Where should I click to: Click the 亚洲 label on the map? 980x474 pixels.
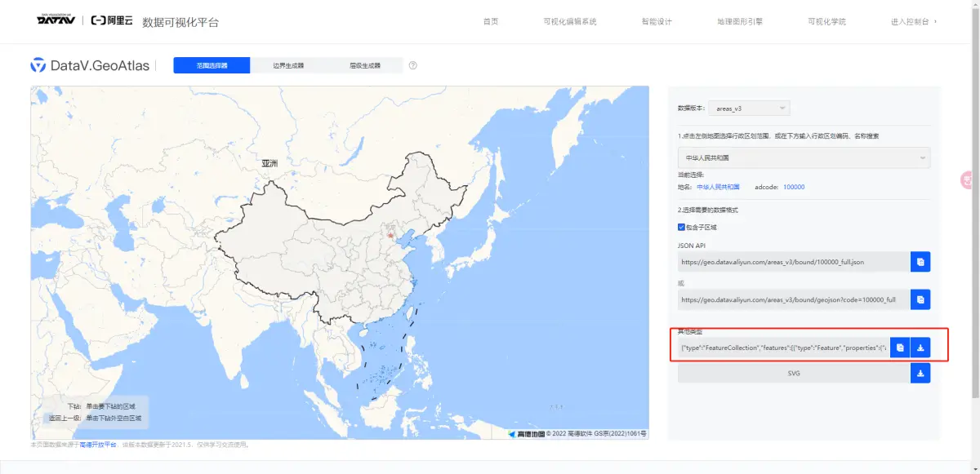[269, 163]
